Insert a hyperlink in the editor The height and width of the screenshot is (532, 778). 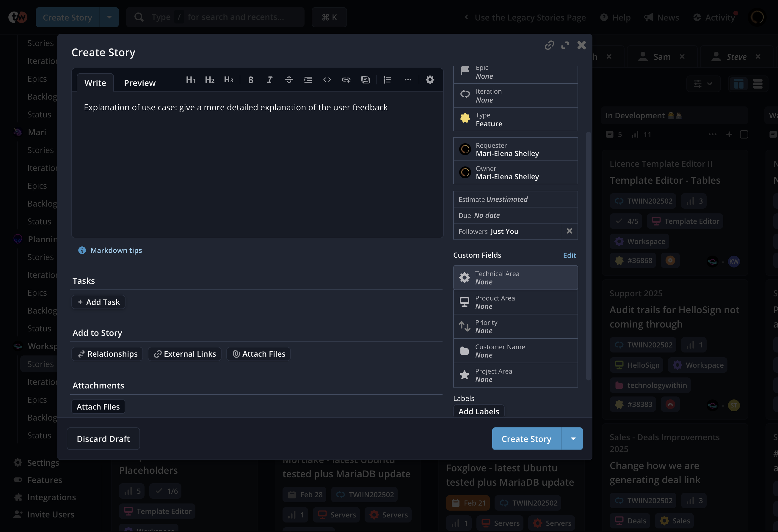point(346,80)
